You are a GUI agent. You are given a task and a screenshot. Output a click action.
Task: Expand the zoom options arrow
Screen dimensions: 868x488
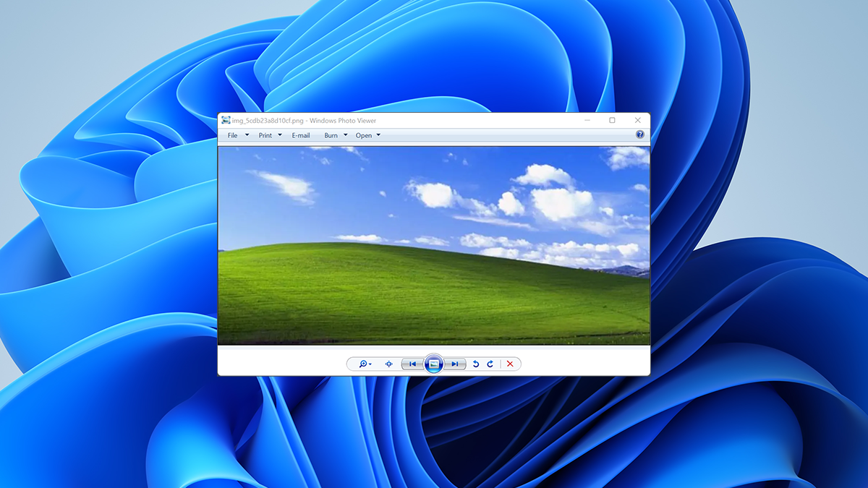370,364
